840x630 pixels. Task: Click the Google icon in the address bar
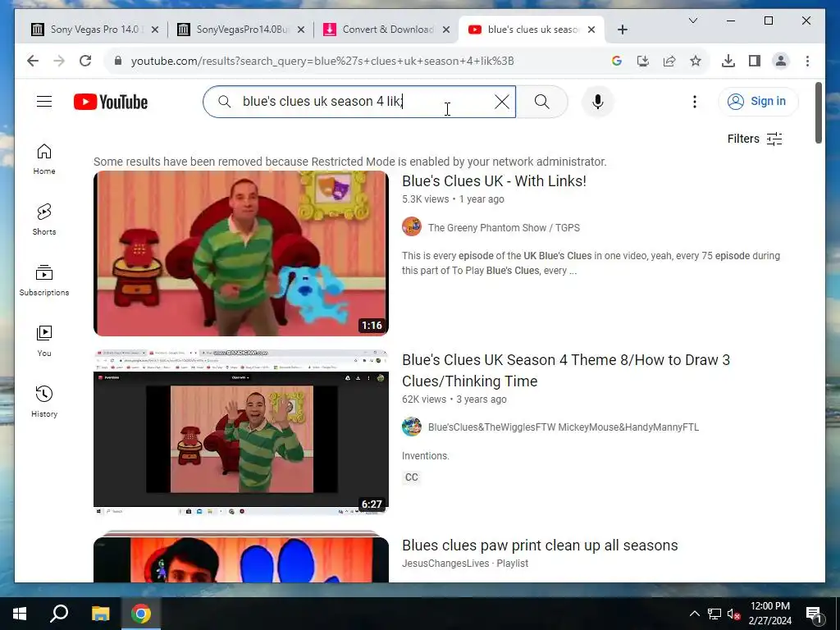click(617, 61)
